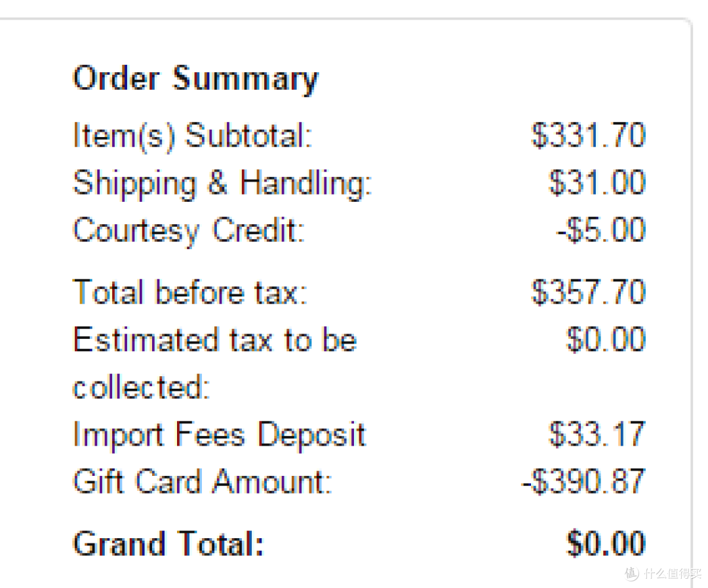Click the $357.70 pre-tax total
The width and height of the screenshot is (708, 588).
[x=588, y=292]
